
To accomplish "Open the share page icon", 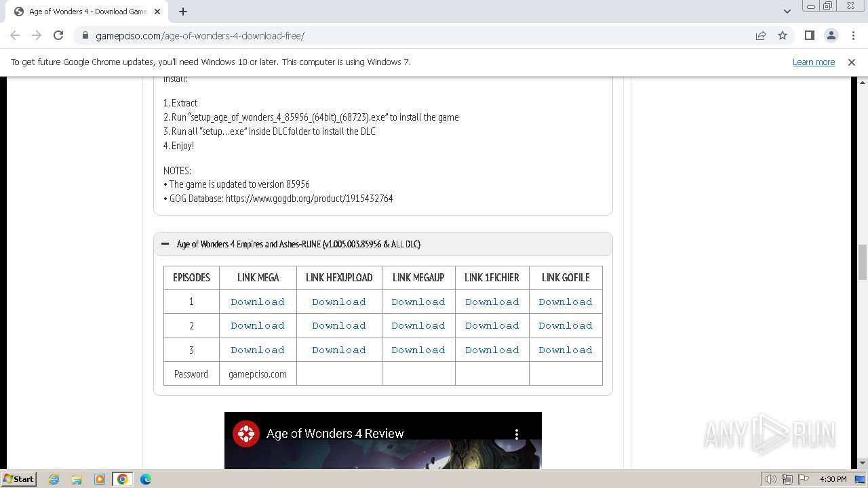I will [761, 35].
